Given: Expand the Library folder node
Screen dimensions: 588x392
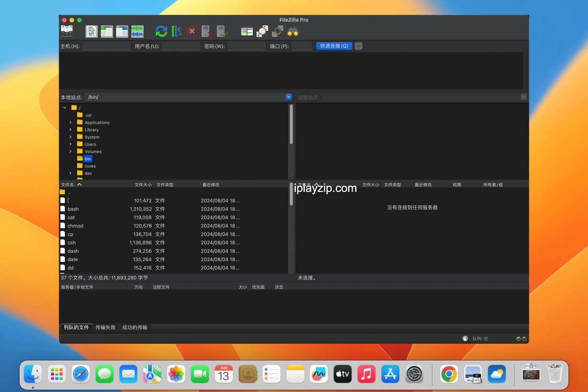Looking at the screenshot, I should point(71,129).
